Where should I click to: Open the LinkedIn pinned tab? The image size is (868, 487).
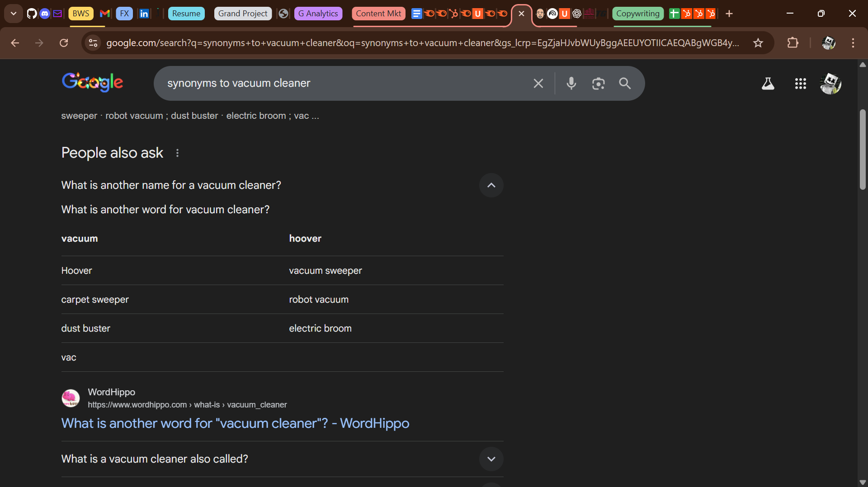[144, 14]
